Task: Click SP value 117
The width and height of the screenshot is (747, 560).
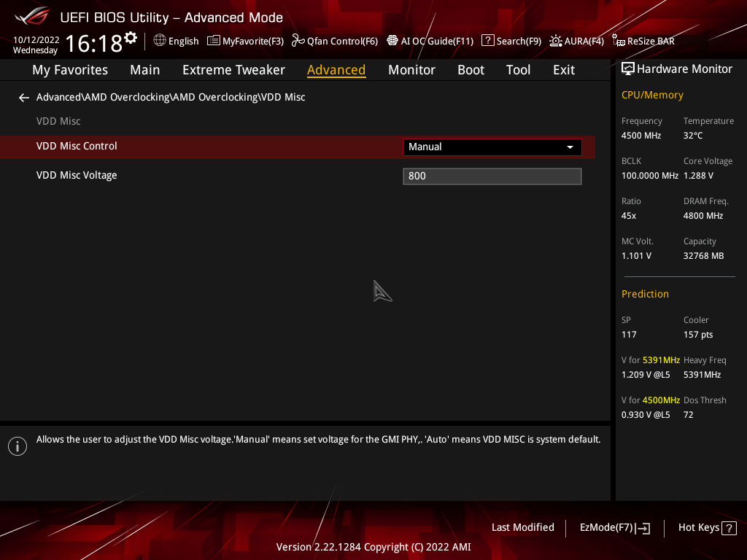Action: (x=628, y=334)
